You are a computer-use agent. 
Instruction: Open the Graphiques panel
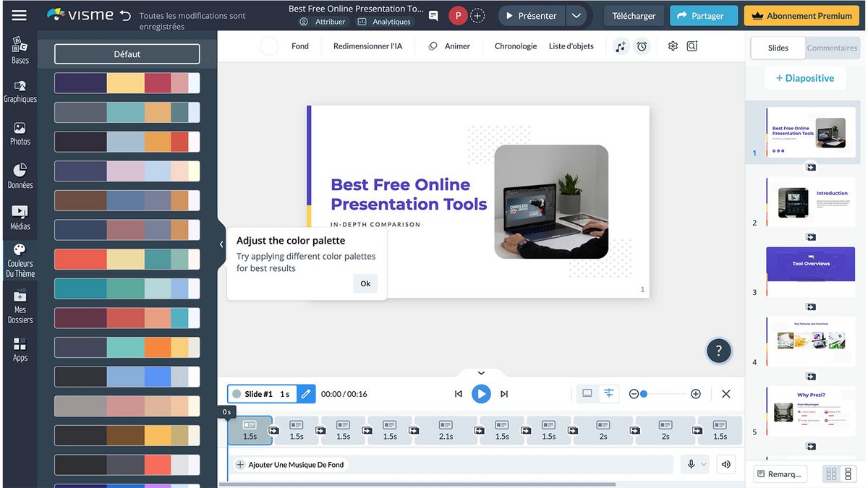click(x=20, y=91)
